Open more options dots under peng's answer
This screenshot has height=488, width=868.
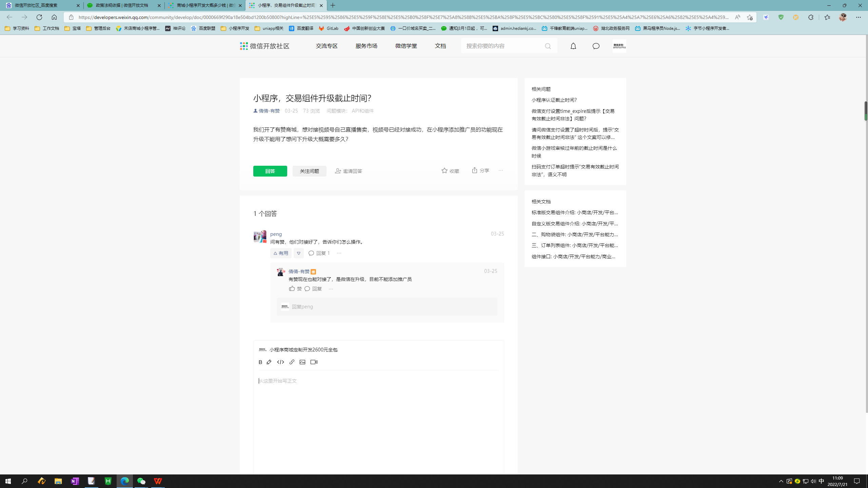coord(339,253)
